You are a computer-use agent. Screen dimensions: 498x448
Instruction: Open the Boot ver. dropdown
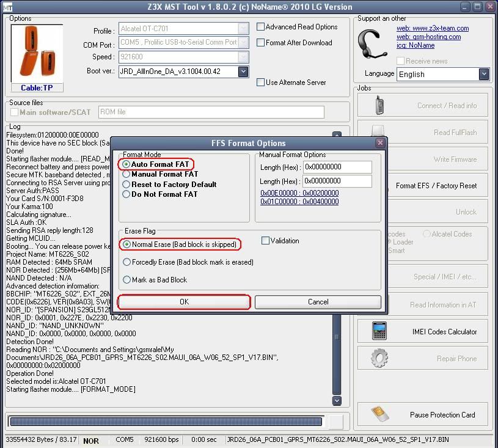[x=243, y=72]
